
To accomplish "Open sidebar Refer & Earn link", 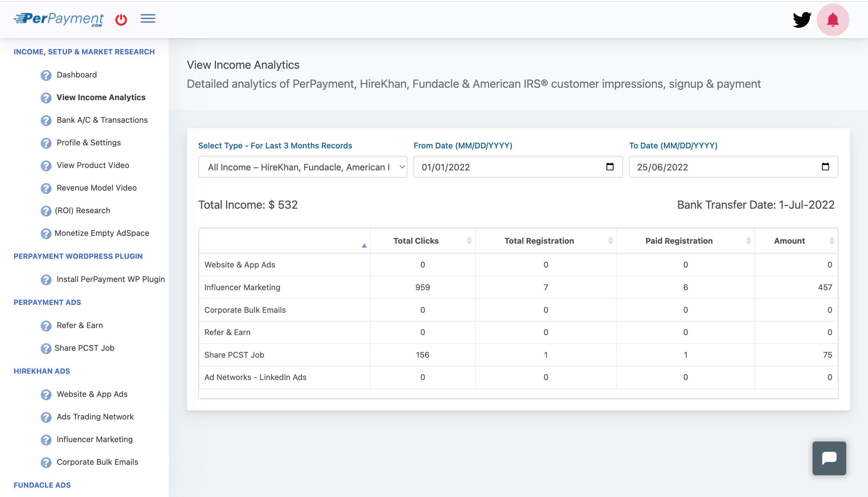I will click(80, 325).
